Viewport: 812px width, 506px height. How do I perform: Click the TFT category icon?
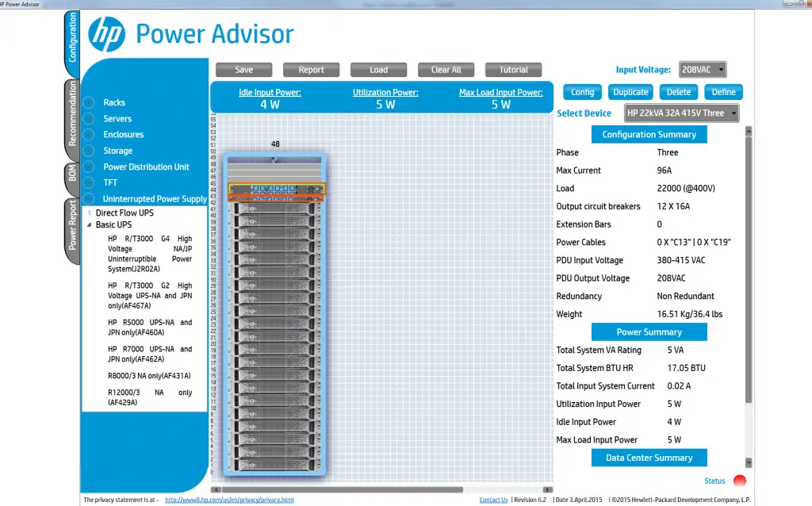click(x=90, y=182)
